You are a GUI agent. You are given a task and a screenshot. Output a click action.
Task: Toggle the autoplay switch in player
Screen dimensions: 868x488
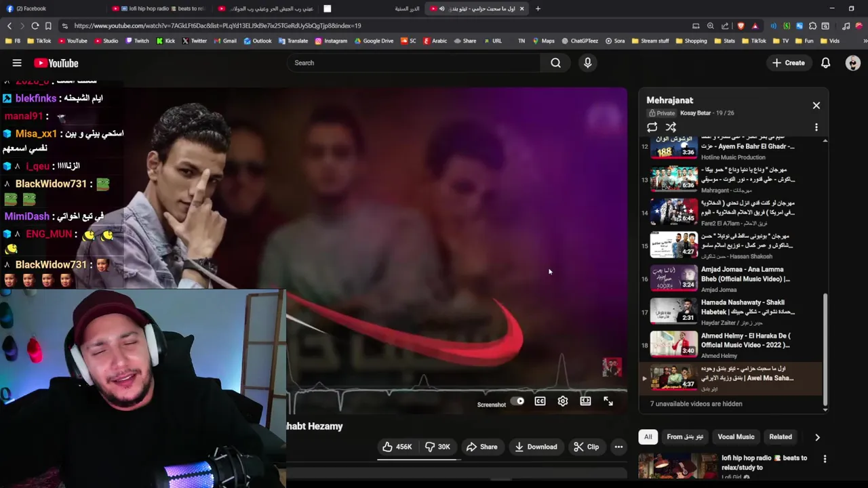click(518, 401)
